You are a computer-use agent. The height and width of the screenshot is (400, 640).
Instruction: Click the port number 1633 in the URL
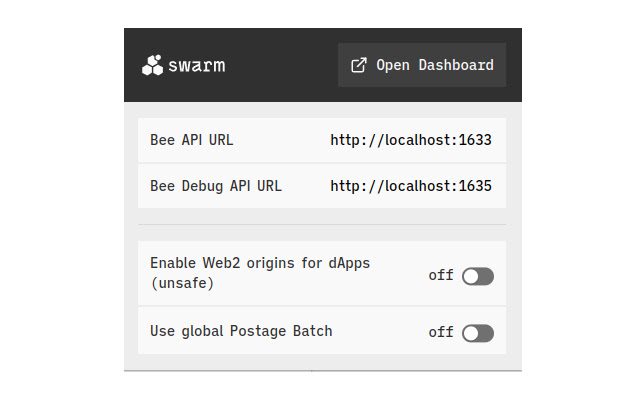click(x=475, y=140)
